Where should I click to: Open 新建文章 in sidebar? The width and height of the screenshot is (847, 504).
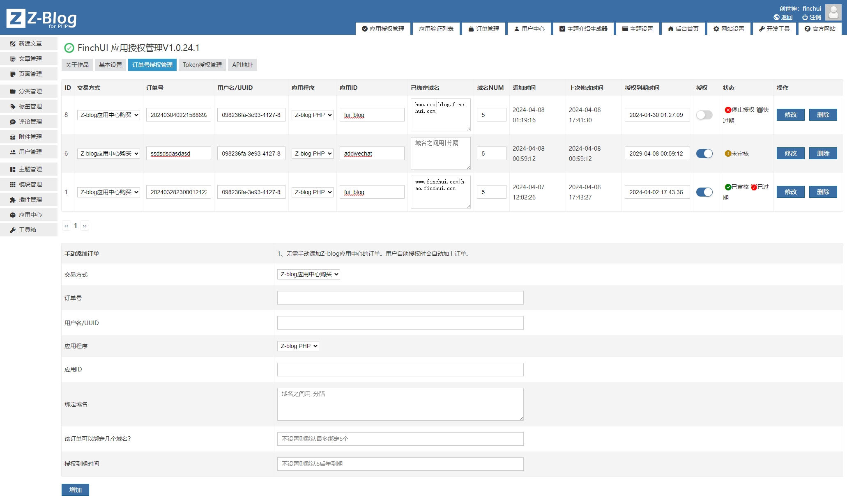(x=29, y=44)
